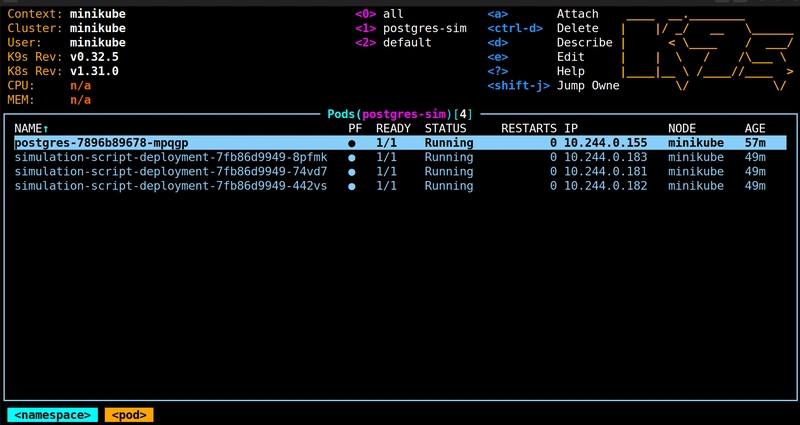Click the Running status of postgres pod
Image resolution: width=800 pixels, height=425 pixels.
coord(449,143)
